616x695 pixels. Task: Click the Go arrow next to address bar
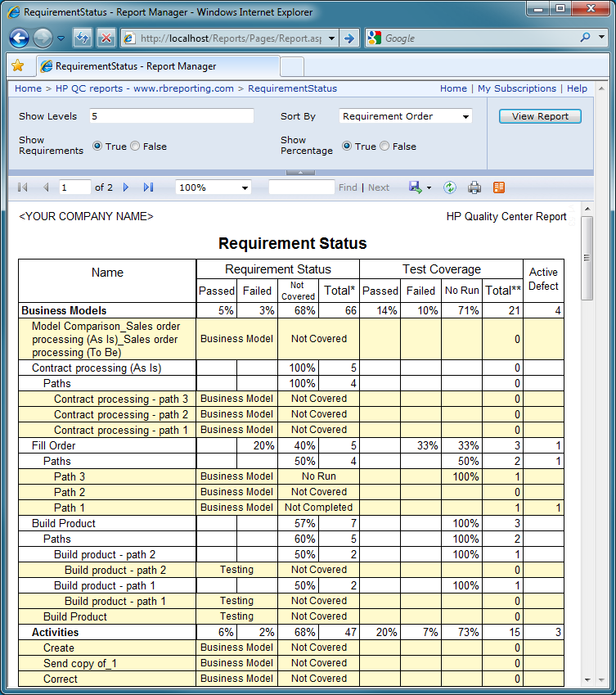point(349,38)
